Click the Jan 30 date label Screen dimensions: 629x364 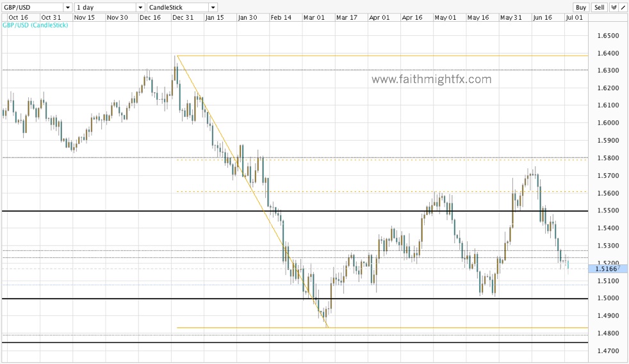(247, 18)
